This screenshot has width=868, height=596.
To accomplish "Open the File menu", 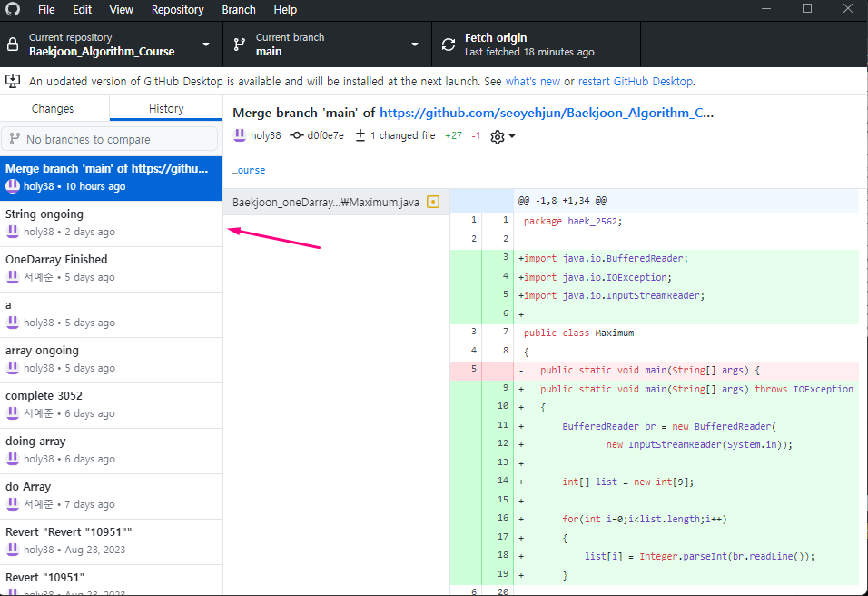I will 46,10.
